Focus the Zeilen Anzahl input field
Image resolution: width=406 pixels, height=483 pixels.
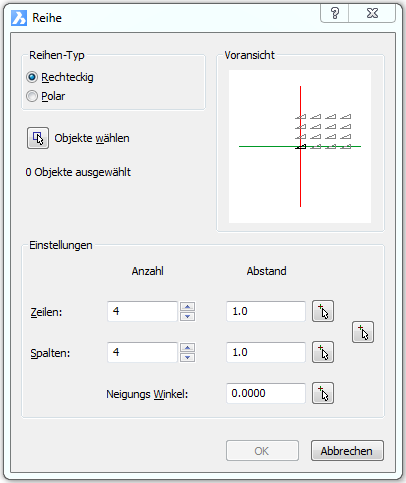[x=142, y=311]
